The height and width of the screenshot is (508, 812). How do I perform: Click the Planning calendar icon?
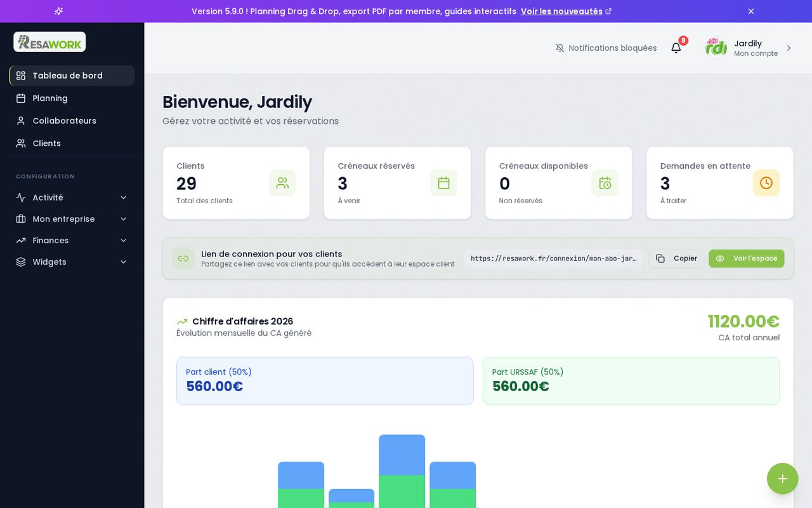pyautogui.click(x=21, y=98)
